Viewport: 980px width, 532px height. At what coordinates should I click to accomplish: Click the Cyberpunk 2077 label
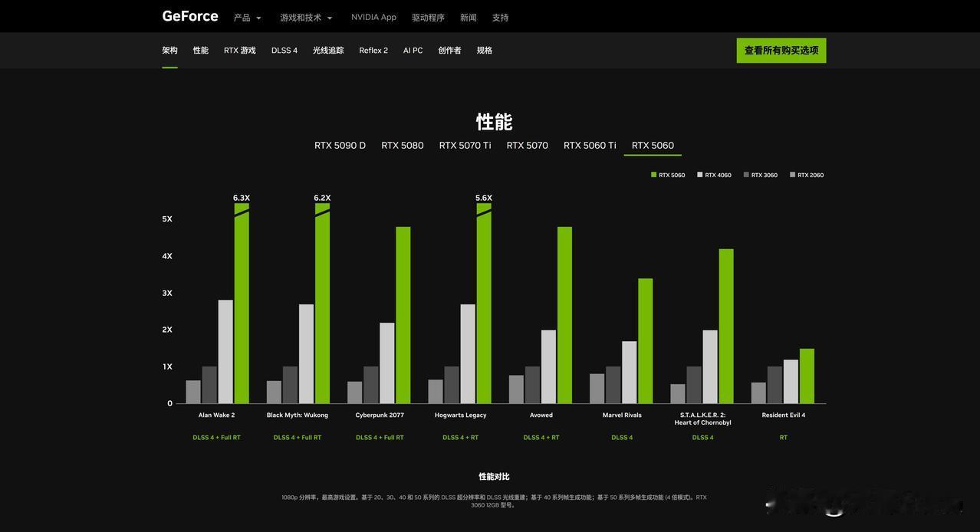pos(380,415)
